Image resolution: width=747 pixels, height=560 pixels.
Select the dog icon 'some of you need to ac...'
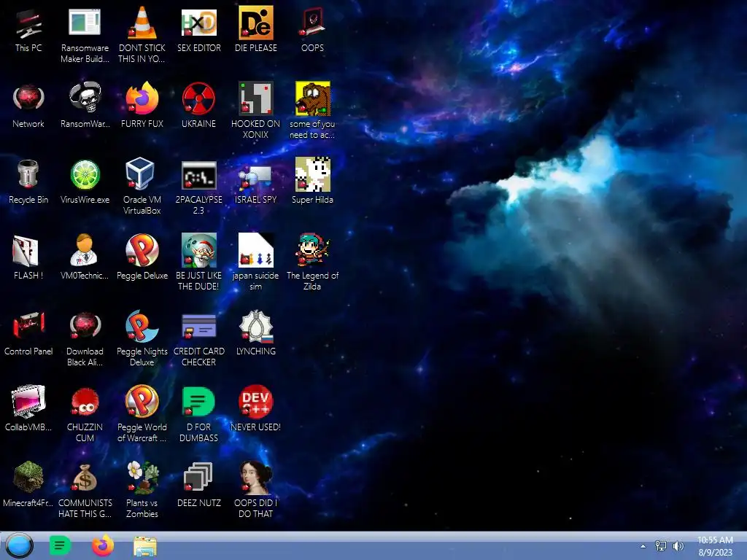[x=312, y=98]
